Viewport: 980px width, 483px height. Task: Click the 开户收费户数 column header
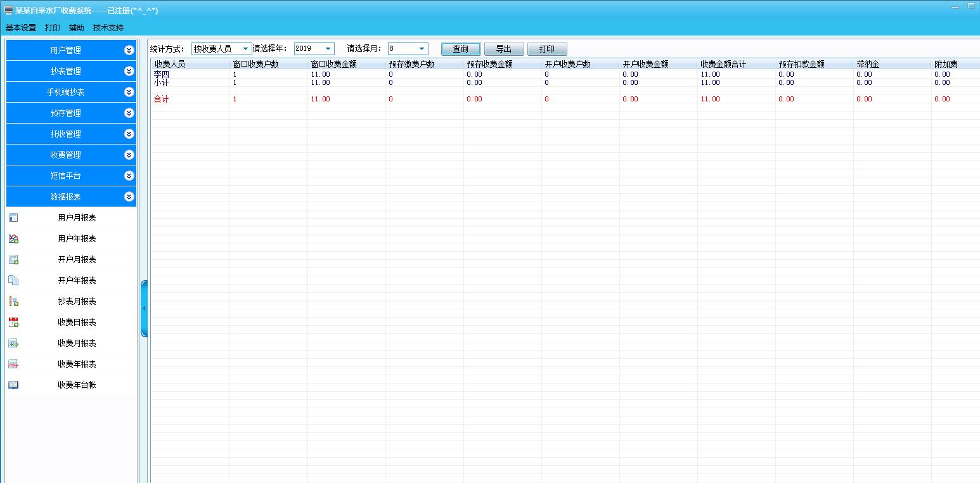click(581, 64)
